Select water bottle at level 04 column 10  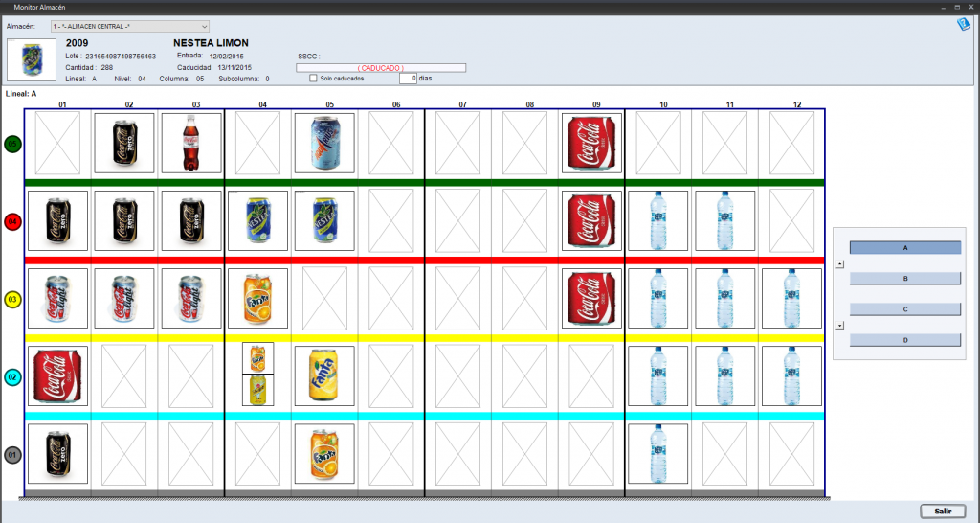[658, 221]
